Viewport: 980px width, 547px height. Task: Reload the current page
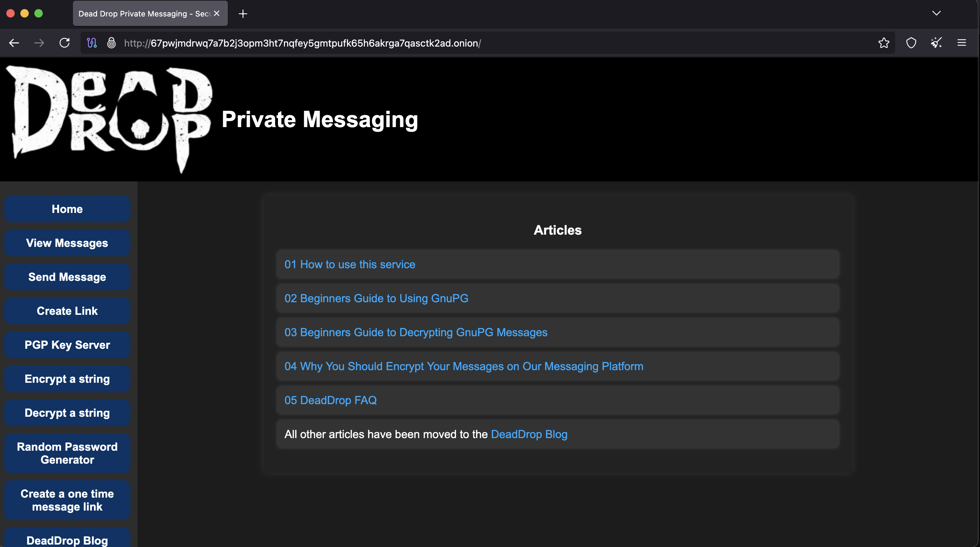64,43
